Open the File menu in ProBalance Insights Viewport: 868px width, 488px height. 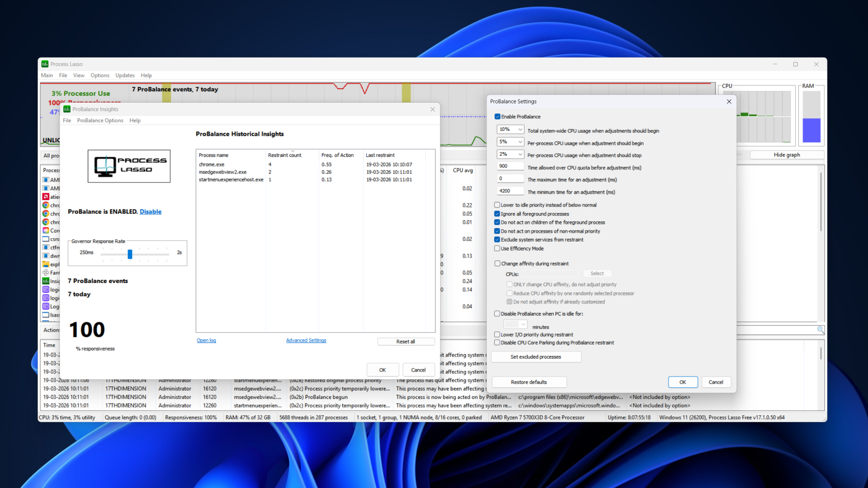pos(67,121)
